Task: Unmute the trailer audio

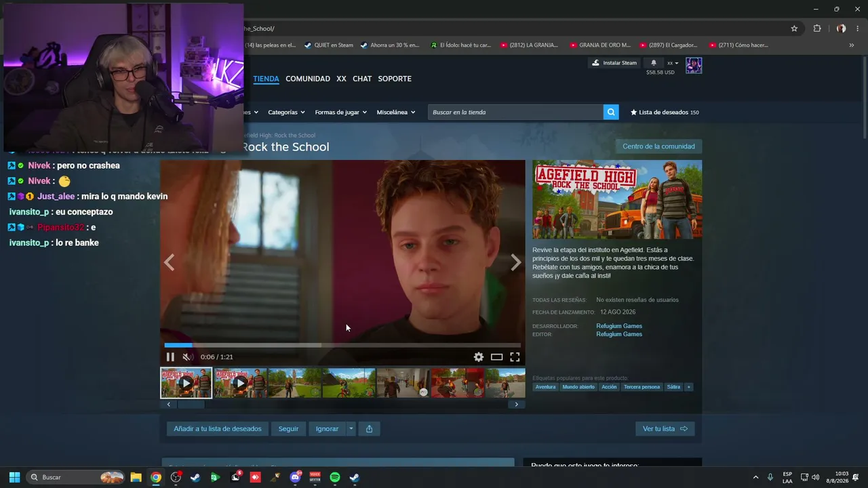Action: click(x=188, y=357)
